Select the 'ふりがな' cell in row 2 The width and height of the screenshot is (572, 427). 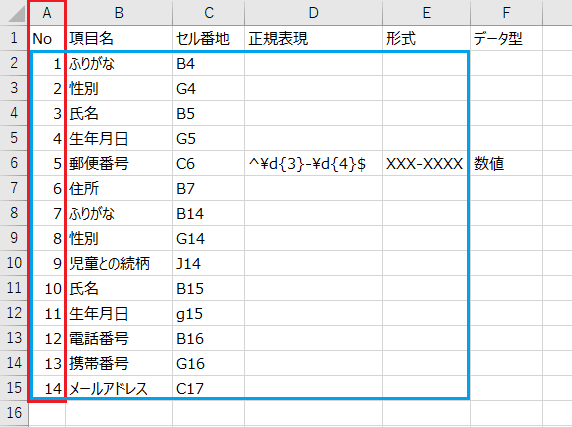119,63
